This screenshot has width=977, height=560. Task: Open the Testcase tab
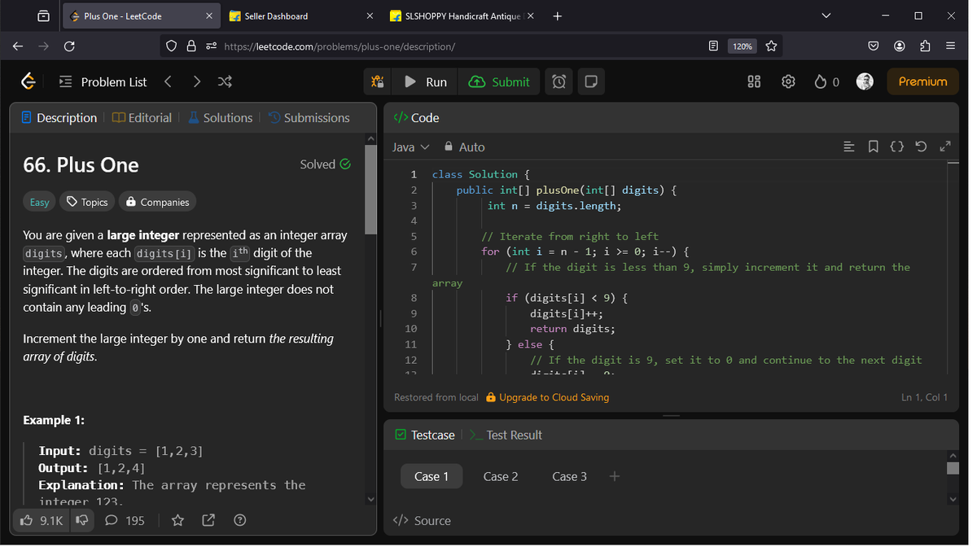point(424,435)
